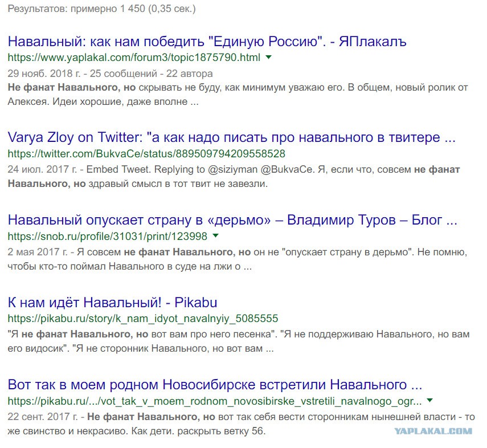Click the pikabu.ru vot_tak_v_moem_rodnom URL
This screenshot has height=448, width=487.
click(215, 401)
